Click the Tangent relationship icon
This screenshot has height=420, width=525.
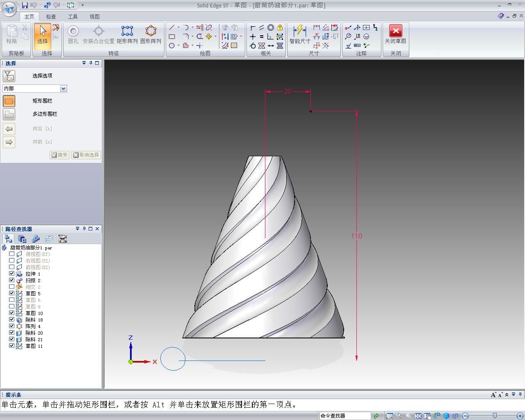point(253,46)
